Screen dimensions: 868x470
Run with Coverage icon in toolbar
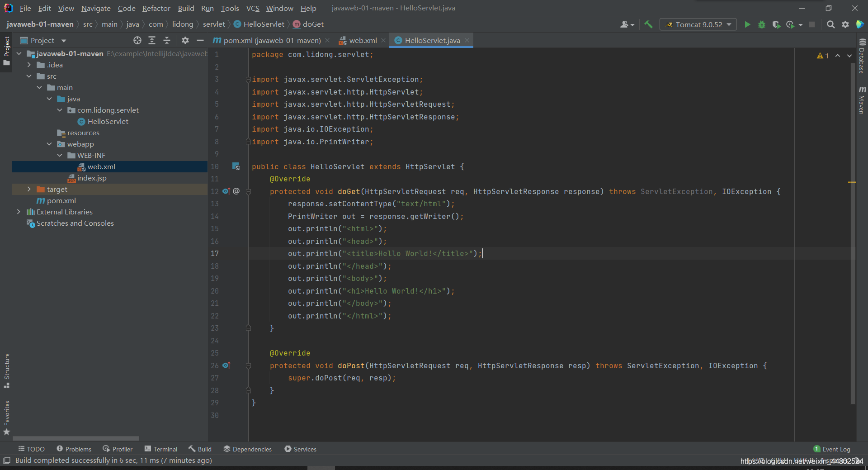776,24
